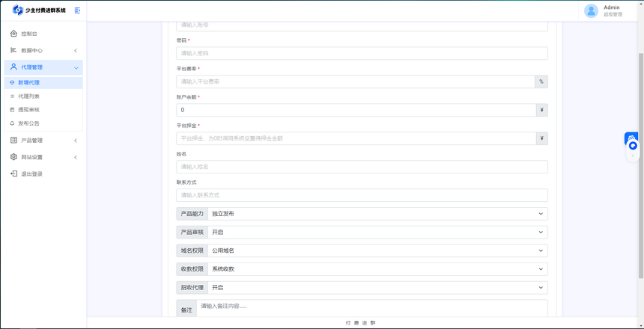Expand 网站设置 submenu arrow

click(x=76, y=158)
